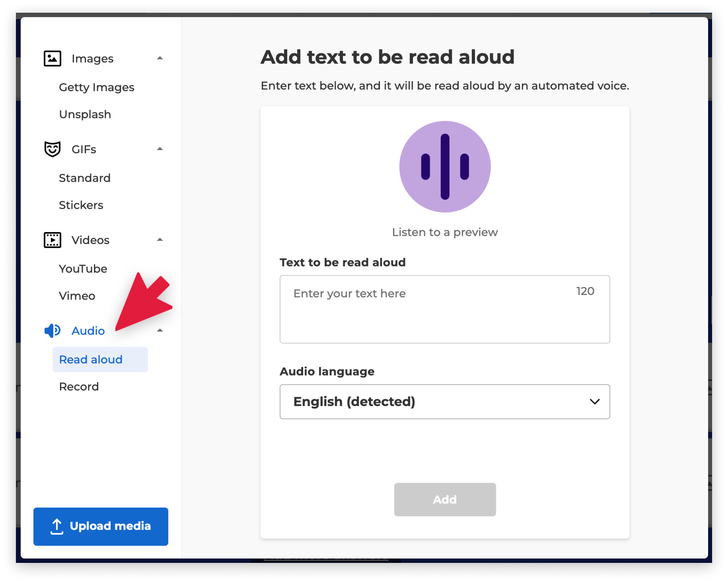This screenshot has width=728, height=582.
Task: Collapse the GIFs section arrow
Action: pyautogui.click(x=160, y=149)
